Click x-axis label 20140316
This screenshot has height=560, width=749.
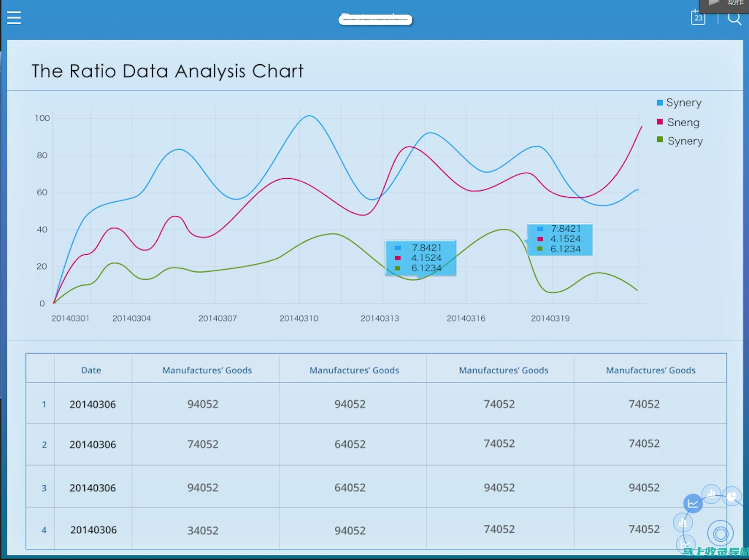(x=466, y=318)
